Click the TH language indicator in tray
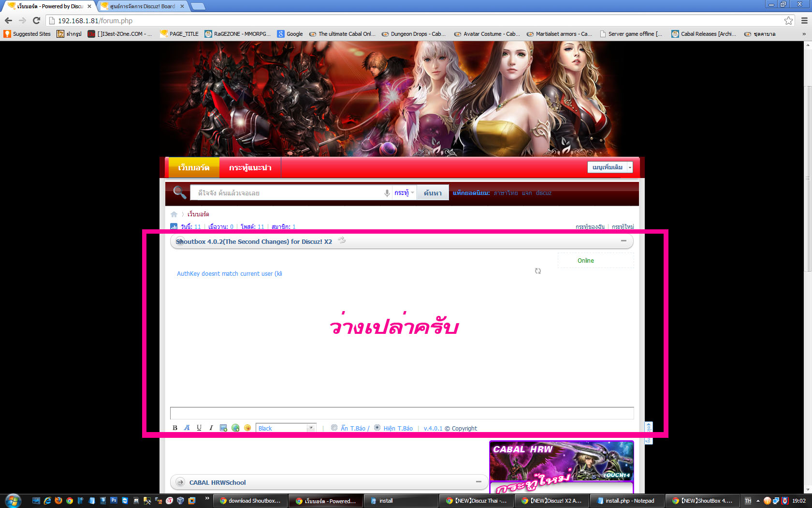 748,501
